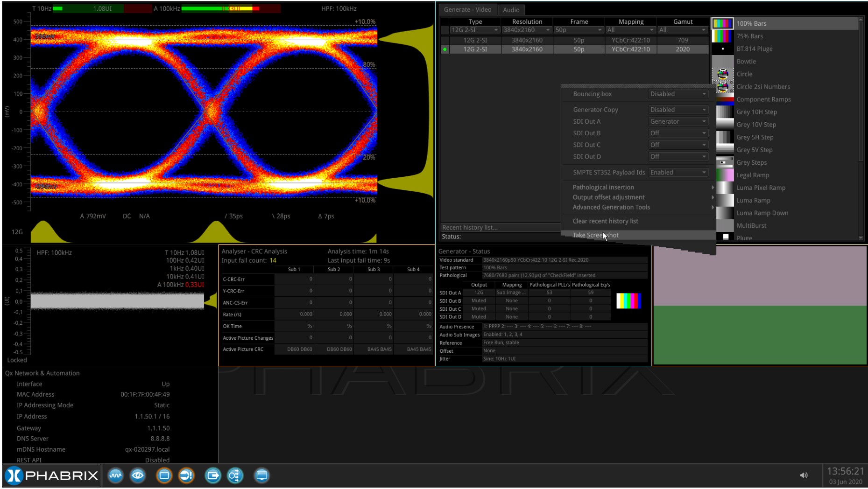Click the pattern list scroll-down arrow
The height and width of the screenshot is (489, 868).
coord(861,238)
